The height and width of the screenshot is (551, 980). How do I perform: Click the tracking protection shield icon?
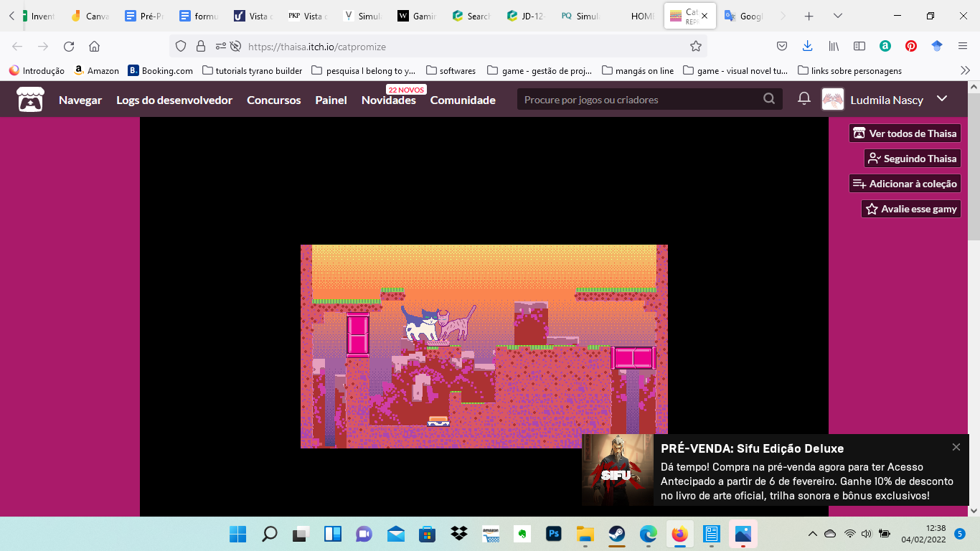[181, 46]
